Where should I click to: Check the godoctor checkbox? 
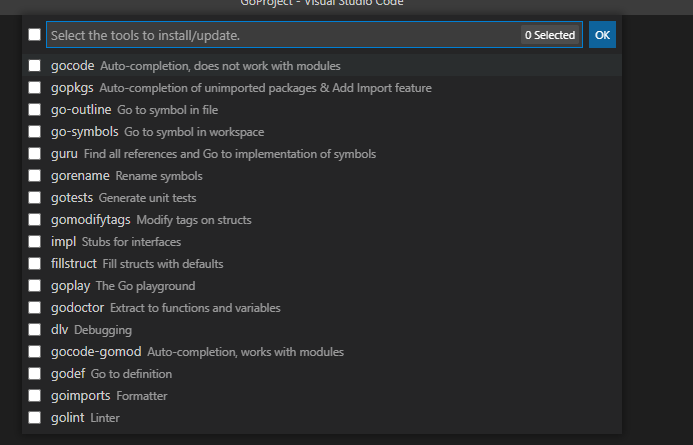tap(35, 308)
